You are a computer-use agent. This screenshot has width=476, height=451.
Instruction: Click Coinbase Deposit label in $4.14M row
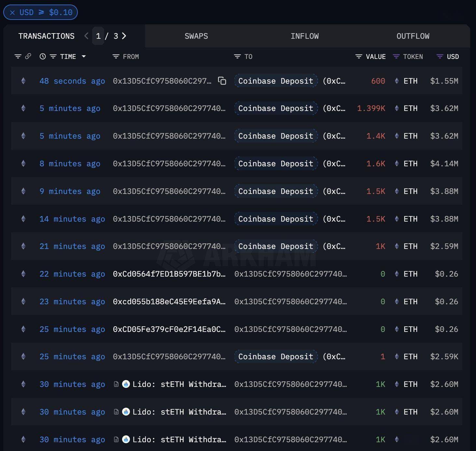coord(276,164)
